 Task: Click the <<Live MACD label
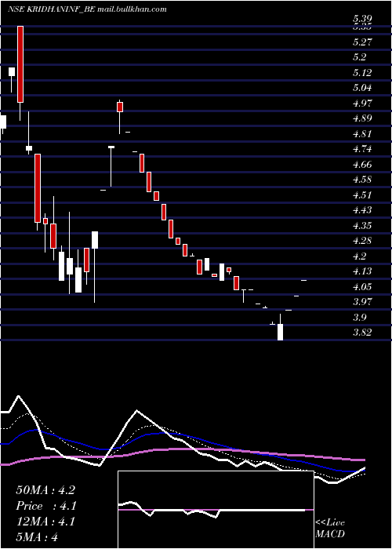point(330,529)
